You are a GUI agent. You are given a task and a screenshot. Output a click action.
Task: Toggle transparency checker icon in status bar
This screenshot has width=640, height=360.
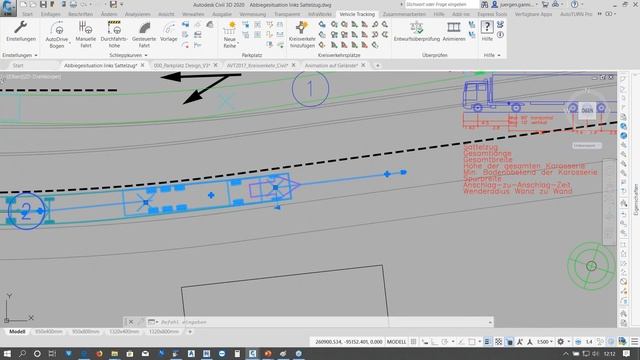click(x=498, y=342)
